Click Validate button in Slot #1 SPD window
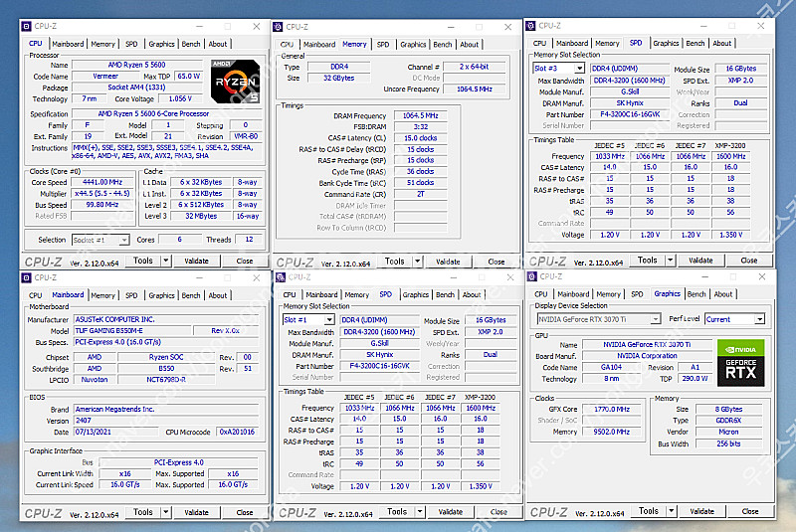The height and width of the screenshot is (532, 796). click(451, 512)
